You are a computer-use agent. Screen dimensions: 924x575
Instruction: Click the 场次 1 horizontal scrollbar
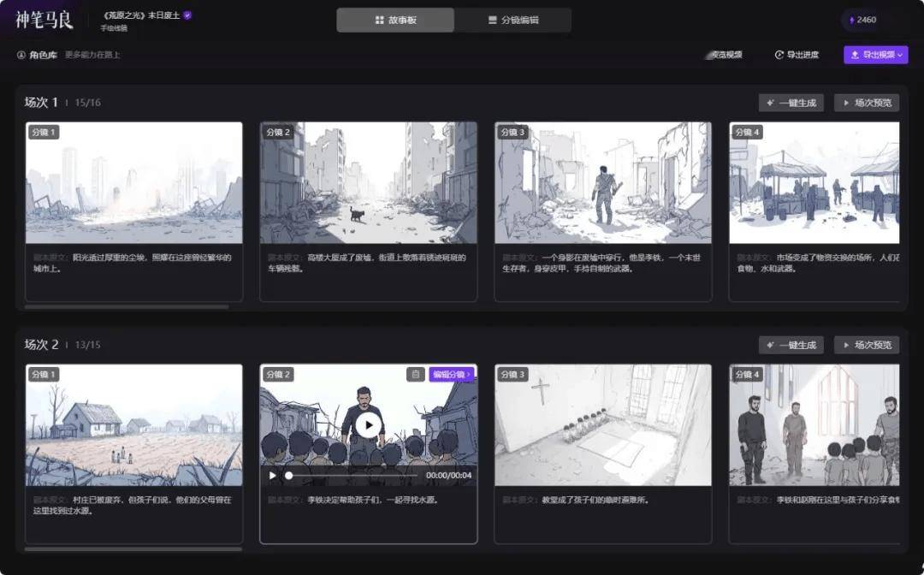127,306
